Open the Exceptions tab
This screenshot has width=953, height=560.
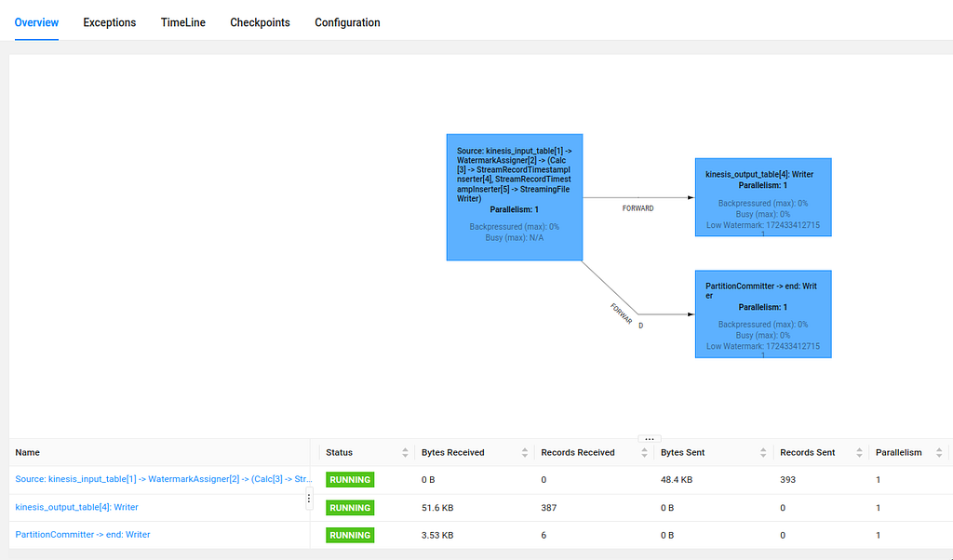pos(110,22)
